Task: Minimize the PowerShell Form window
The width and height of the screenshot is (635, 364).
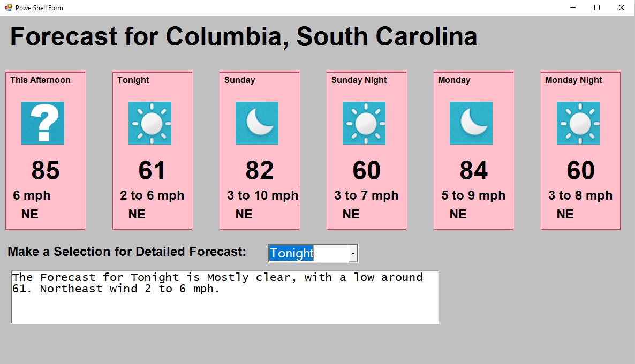Action: click(572, 7)
